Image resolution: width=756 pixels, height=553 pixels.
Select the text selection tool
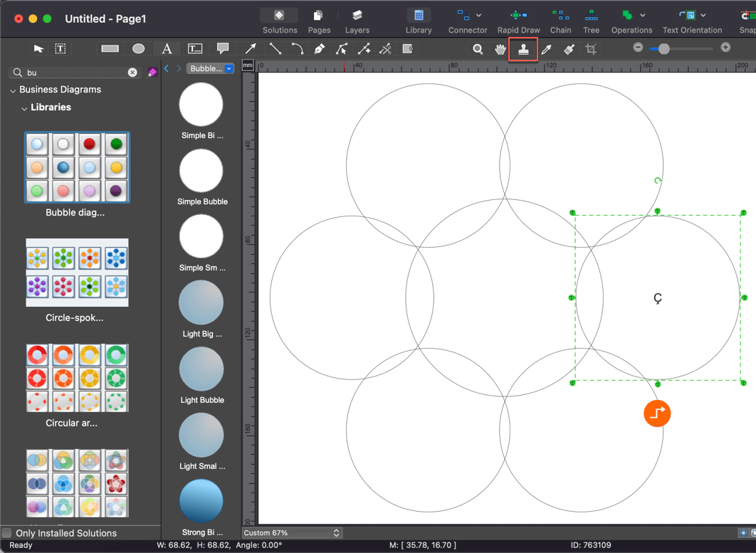pyautogui.click(x=61, y=48)
